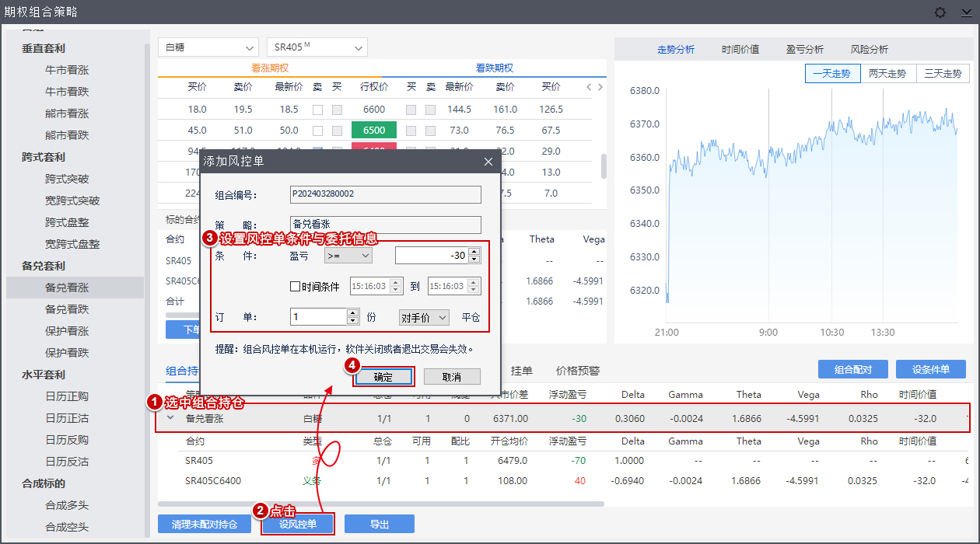Click the 设风控单 button
Viewport: 980px width, 544px height.
[x=298, y=524]
